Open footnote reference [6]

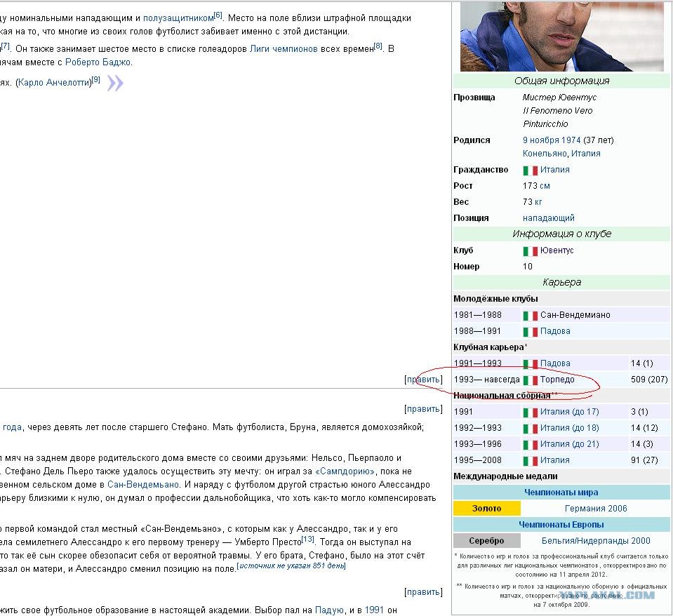(218, 15)
